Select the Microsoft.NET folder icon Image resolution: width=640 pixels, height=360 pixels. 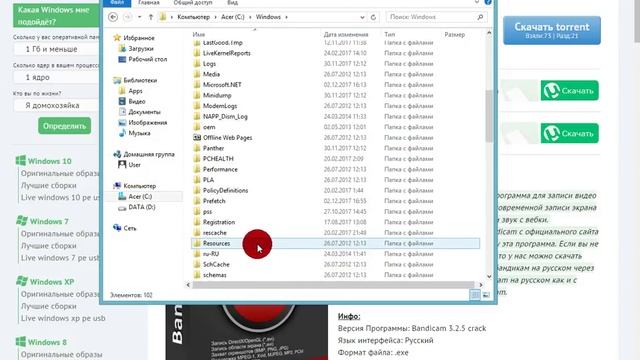(x=197, y=85)
